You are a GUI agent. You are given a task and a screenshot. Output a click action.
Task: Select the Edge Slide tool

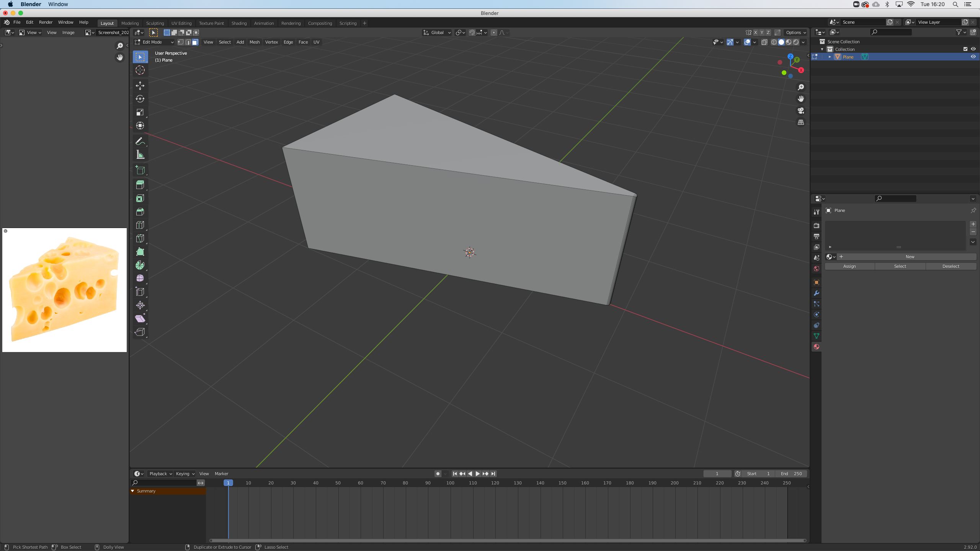click(x=140, y=292)
